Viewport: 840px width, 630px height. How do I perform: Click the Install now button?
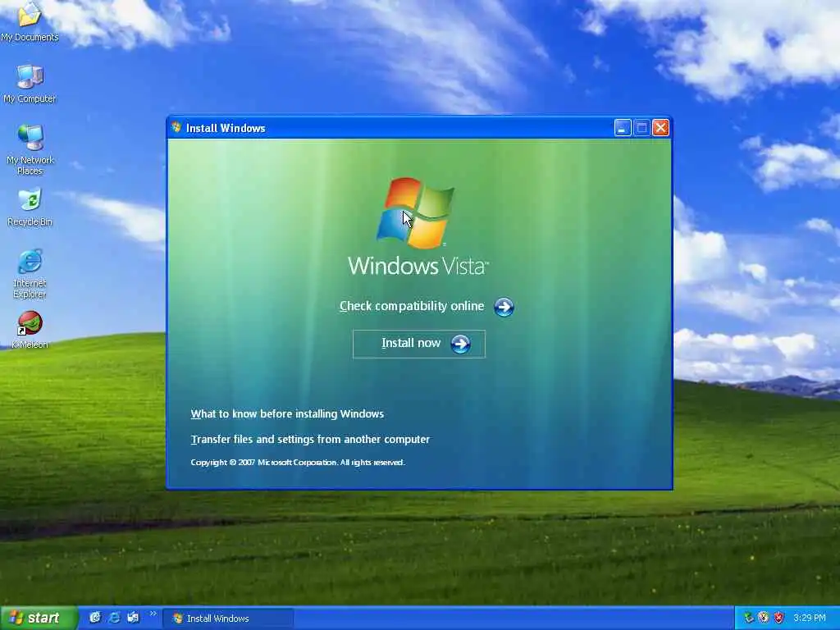click(419, 344)
